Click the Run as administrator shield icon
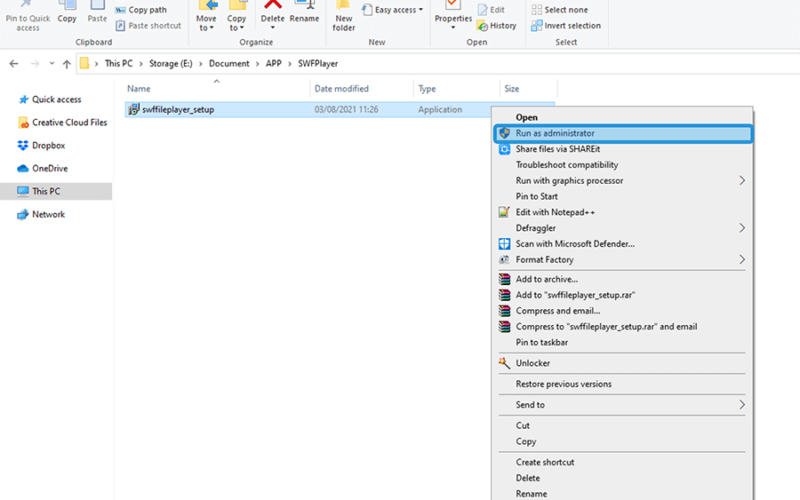800x500 pixels. tap(505, 133)
